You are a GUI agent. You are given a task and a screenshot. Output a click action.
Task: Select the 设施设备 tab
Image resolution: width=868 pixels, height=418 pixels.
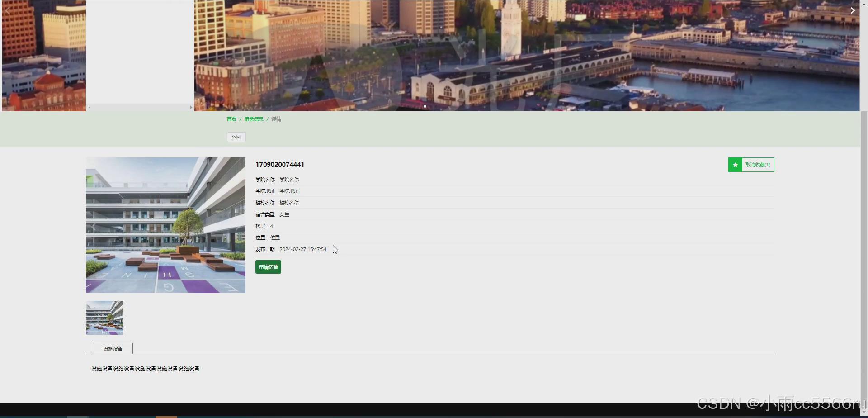pos(113,348)
